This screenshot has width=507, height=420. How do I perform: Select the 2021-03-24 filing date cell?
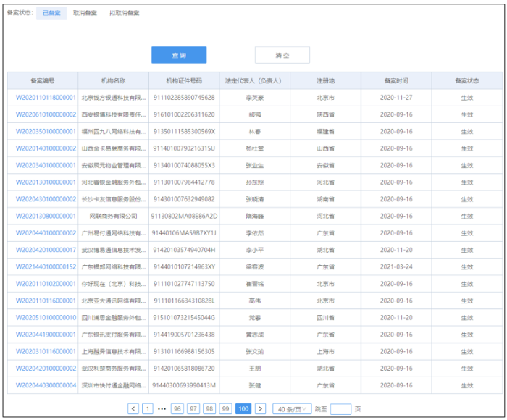(x=396, y=266)
